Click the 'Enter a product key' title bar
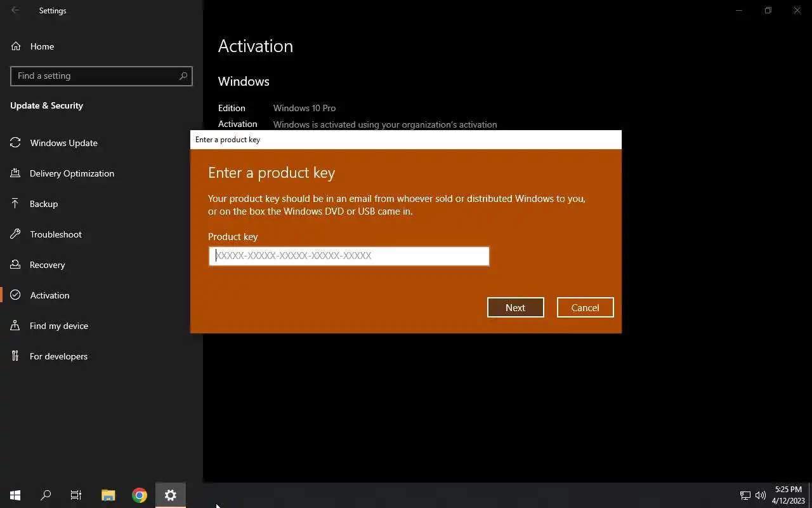This screenshot has height=508, width=812. tap(406, 140)
